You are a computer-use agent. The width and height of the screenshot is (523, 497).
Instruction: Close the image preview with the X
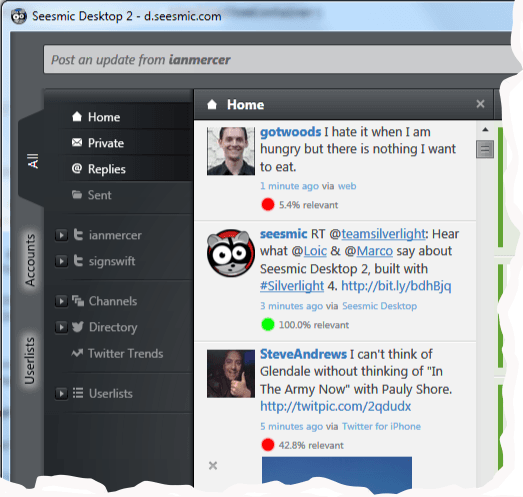[213, 465]
